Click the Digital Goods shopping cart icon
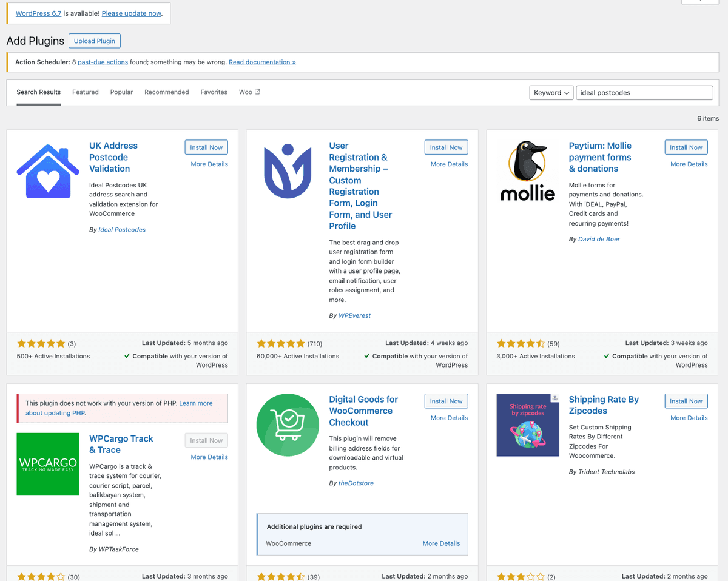 click(288, 425)
